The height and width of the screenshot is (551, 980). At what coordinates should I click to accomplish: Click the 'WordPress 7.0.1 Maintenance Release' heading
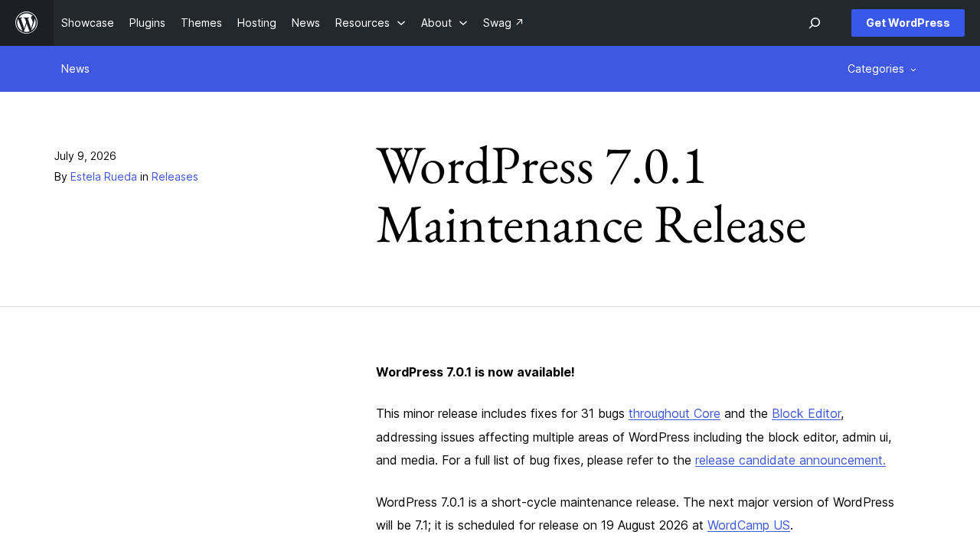point(591,195)
